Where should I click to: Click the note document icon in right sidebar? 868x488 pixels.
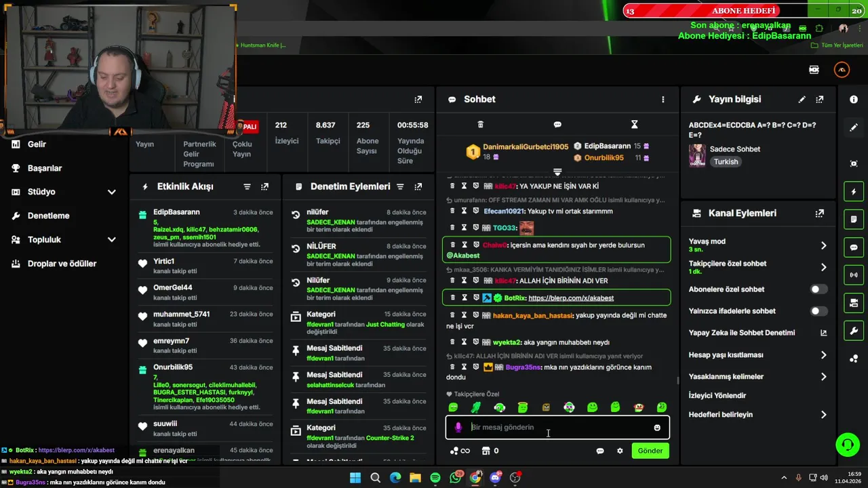point(854,220)
